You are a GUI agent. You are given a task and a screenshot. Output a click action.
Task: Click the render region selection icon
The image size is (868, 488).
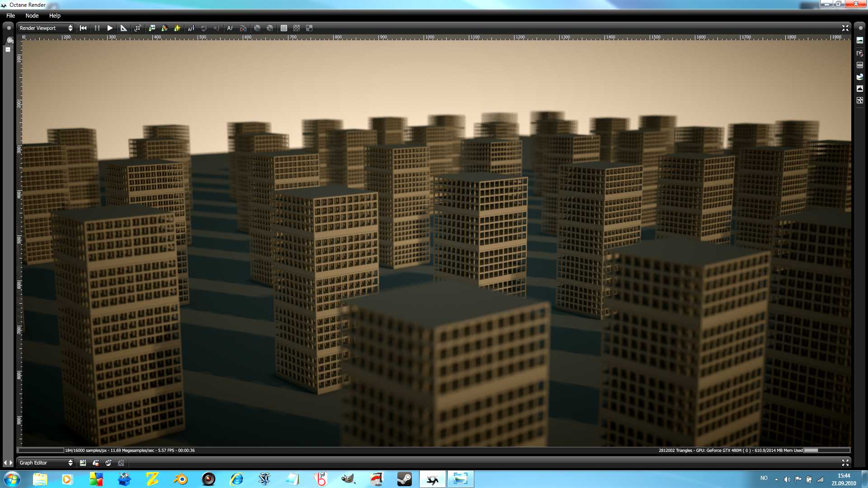coord(138,28)
